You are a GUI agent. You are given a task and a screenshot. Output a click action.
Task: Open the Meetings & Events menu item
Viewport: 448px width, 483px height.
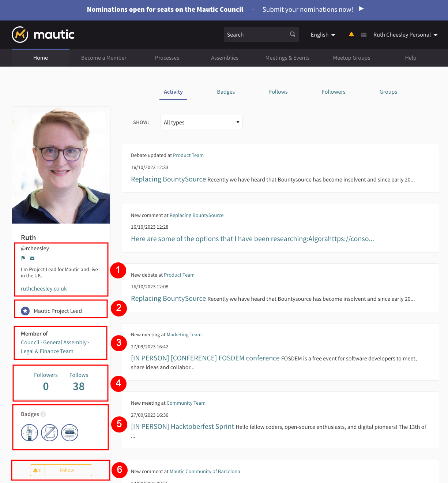pyautogui.click(x=287, y=58)
